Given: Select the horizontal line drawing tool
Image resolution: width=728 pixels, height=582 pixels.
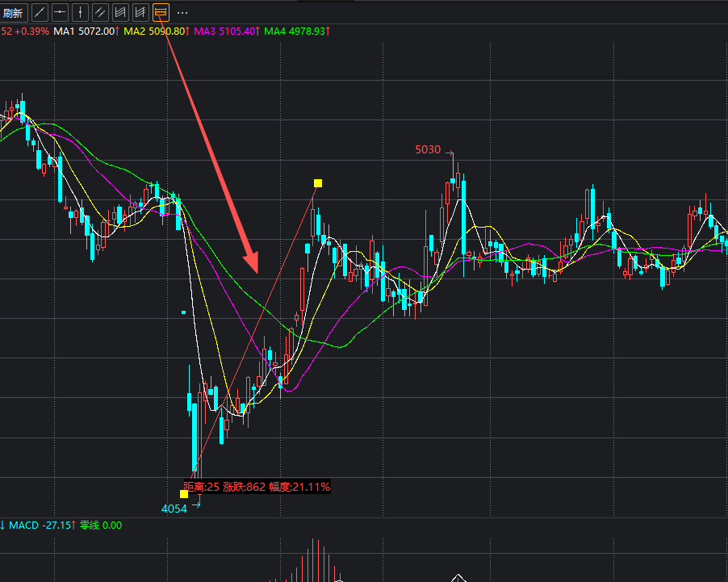Looking at the screenshot, I should coord(60,12).
